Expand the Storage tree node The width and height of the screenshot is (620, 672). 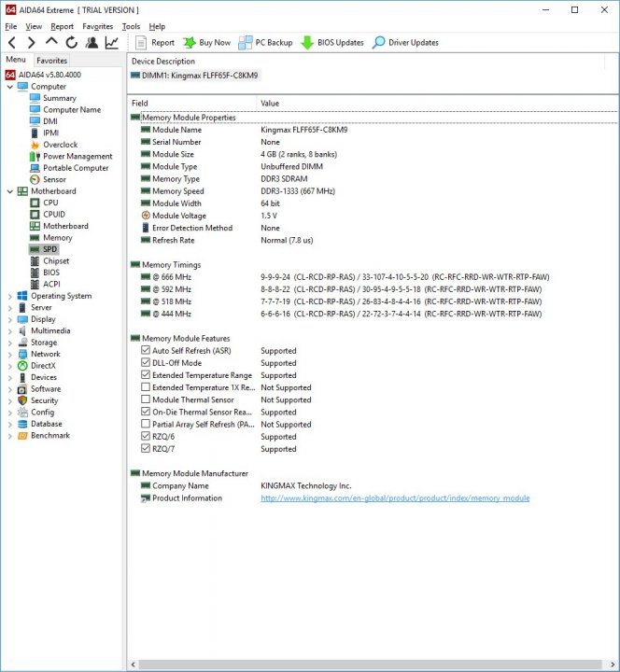pyautogui.click(x=10, y=343)
